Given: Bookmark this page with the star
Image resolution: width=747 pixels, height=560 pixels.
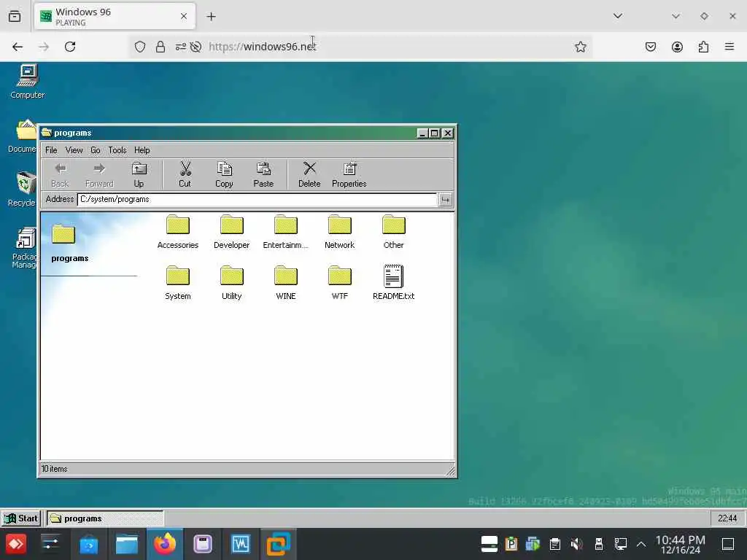Looking at the screenshot, I should 580,47.
